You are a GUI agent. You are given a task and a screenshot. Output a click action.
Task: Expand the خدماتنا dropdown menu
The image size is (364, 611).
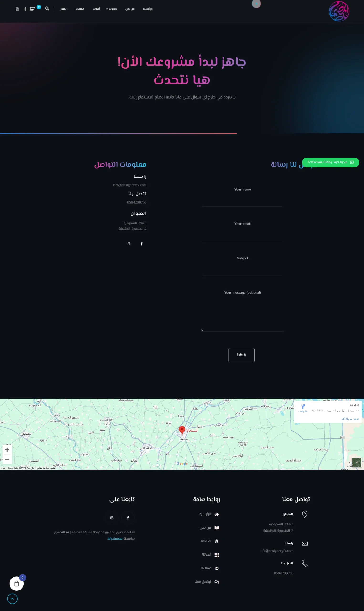pos(111,9)
